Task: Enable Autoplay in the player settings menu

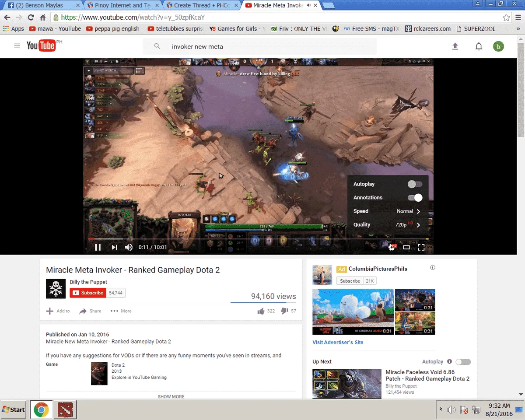Action: coord(415,184)
